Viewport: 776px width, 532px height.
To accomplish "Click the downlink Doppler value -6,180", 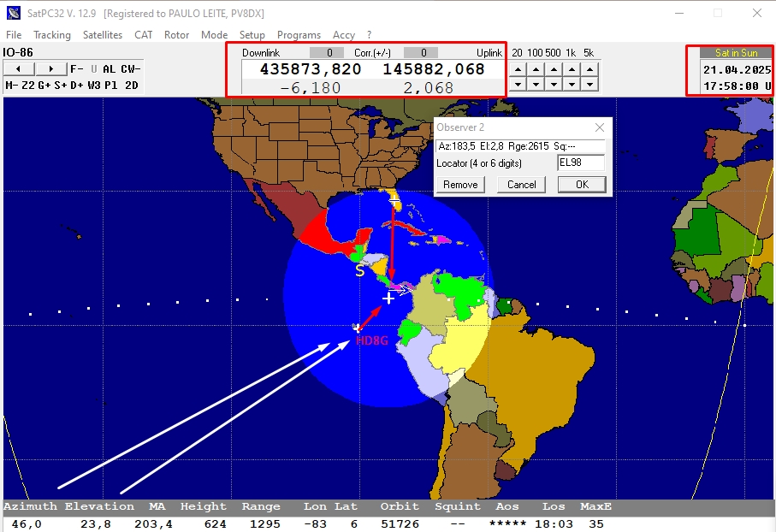I will pyautogui.click(x=311, y=87).
